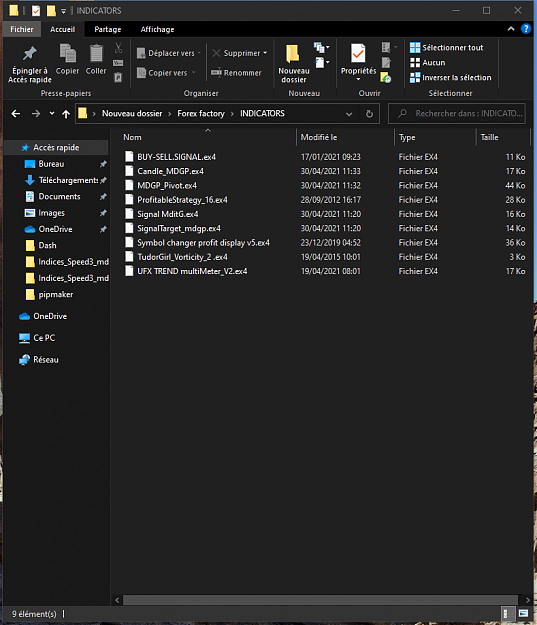
Task: Click the horizontal scrollbar at the bottom
Action: point(320,599)
